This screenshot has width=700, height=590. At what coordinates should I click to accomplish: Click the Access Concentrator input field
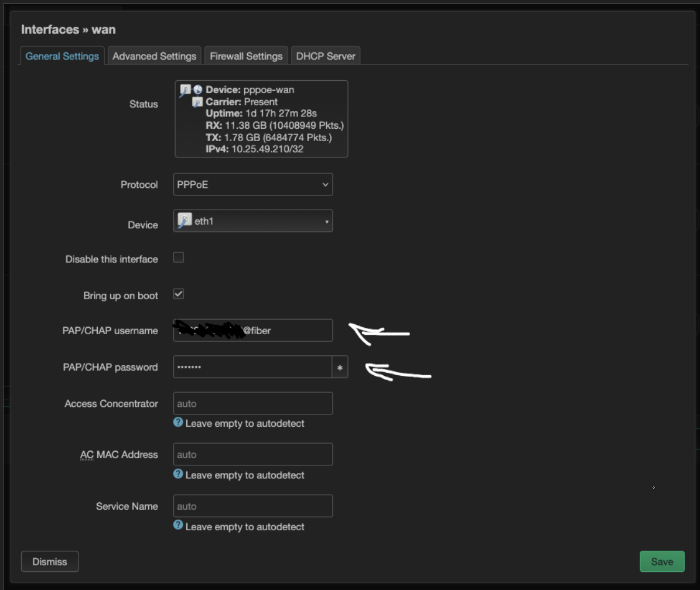[x=252, y=404]
